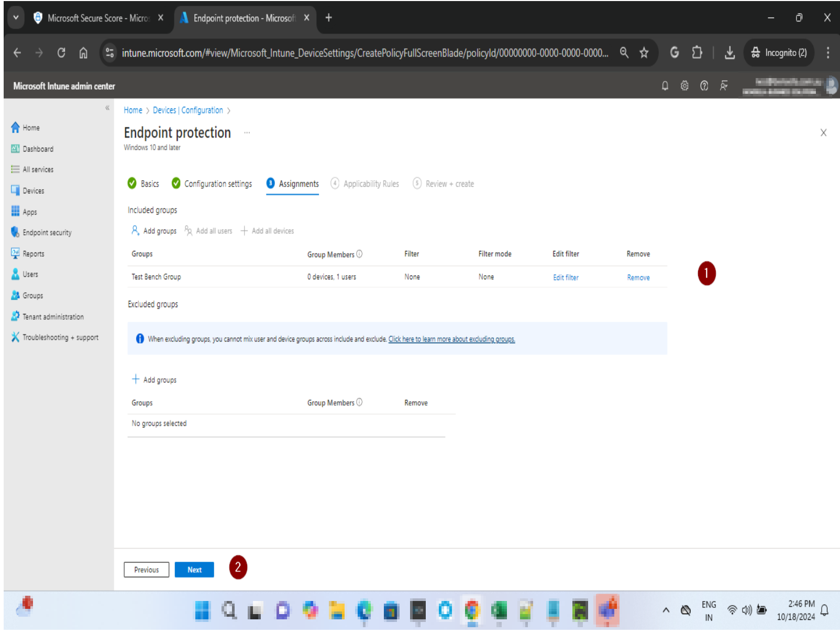
Task: Open All services in the sidebar
Action: pos(32,169)
